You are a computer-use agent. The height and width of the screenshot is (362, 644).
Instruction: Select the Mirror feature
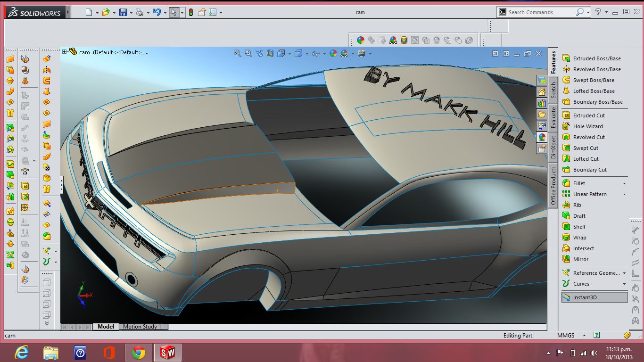pos(580,259)
